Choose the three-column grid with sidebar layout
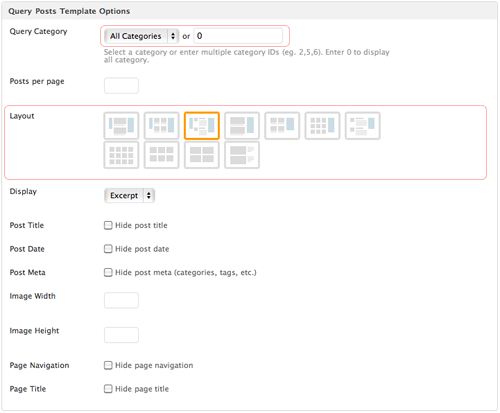 pyautogui.click(x=322, y=126)
